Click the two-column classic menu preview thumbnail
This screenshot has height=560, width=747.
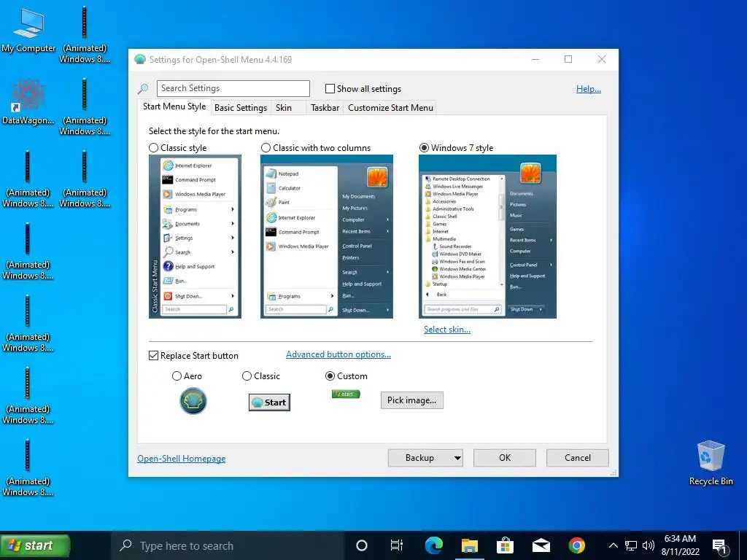coord(327,237)
